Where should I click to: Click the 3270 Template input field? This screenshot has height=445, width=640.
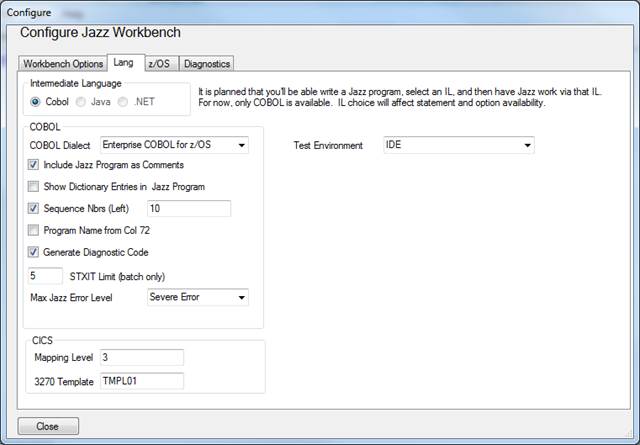coord(142,381)
